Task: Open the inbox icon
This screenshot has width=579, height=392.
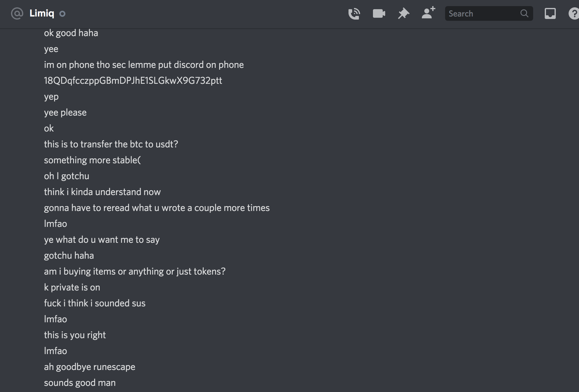Action: click(x=550, y=14)
